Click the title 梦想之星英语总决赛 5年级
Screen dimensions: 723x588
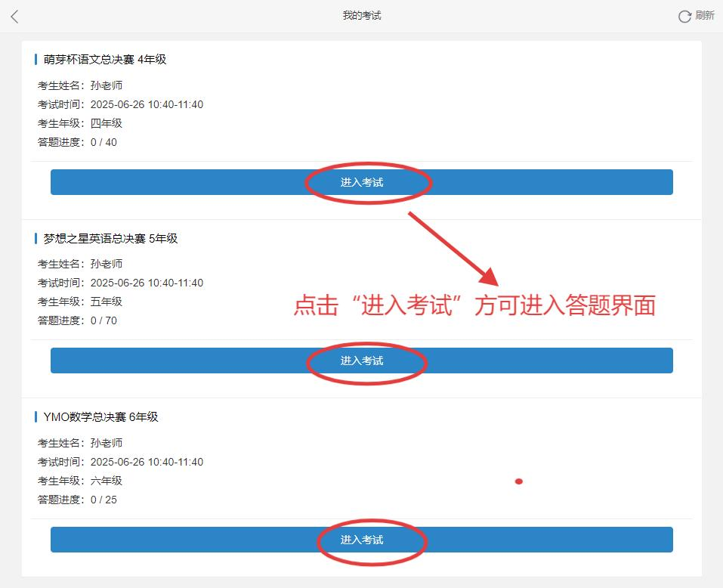(110, 238)
